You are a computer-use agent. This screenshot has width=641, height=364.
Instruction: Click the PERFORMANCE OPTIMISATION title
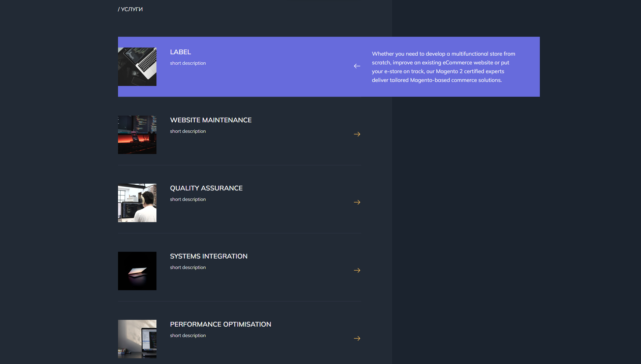pos(221,324)
